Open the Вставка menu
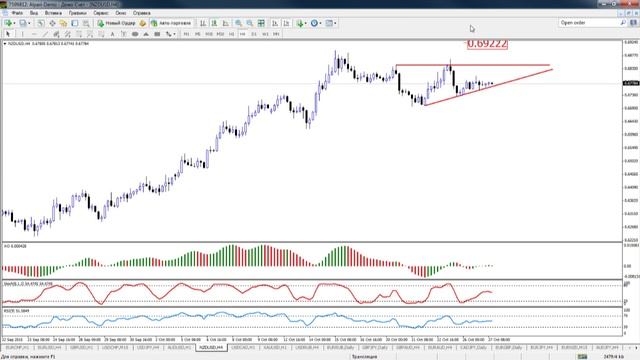Viewport: 640px width, 360px height. click(x=53, y=13)
